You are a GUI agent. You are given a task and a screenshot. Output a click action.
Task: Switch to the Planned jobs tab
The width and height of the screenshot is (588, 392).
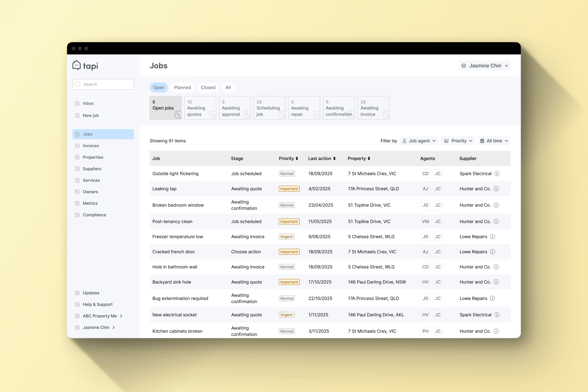click(182, 88)
